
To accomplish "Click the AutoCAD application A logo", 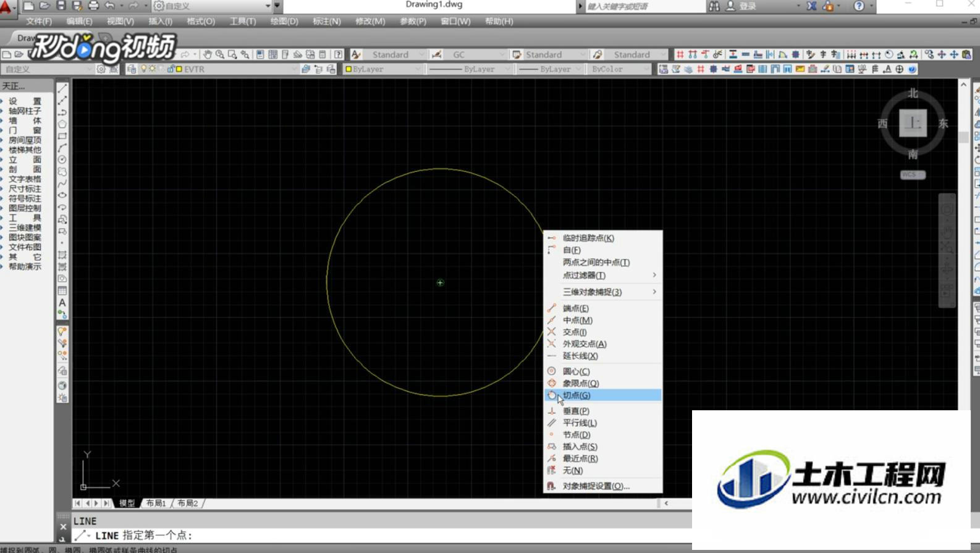I will tap(6, 7).
